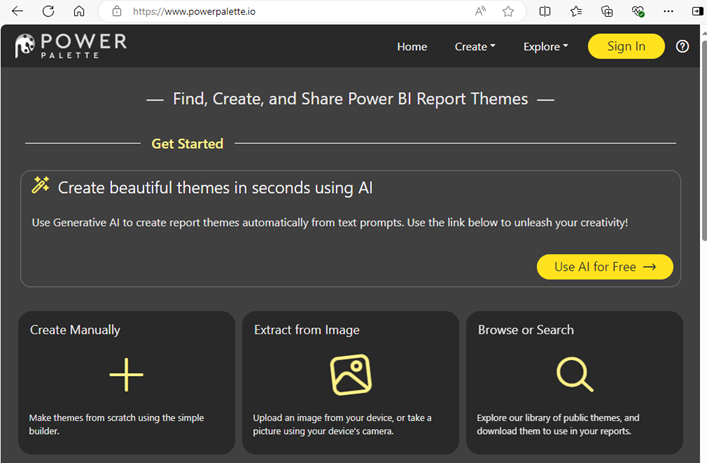Open the Favorites list icon
707x463 pixels.
point(576,11)
